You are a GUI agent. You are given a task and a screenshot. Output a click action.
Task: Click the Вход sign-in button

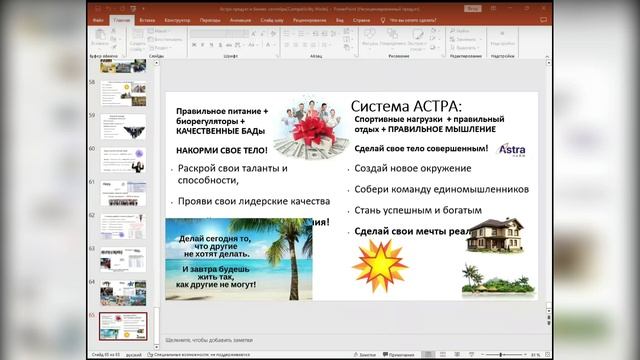click(x=472, y=9)
